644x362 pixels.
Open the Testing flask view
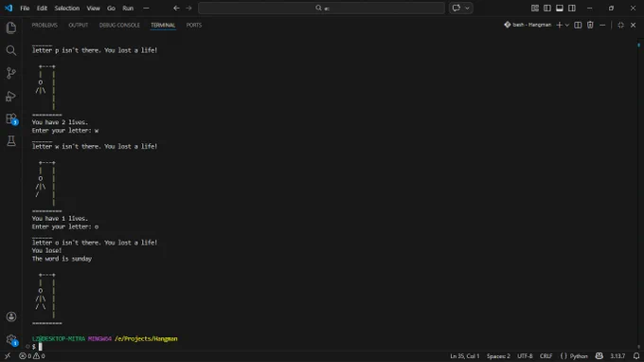click(x=11, y=141)
